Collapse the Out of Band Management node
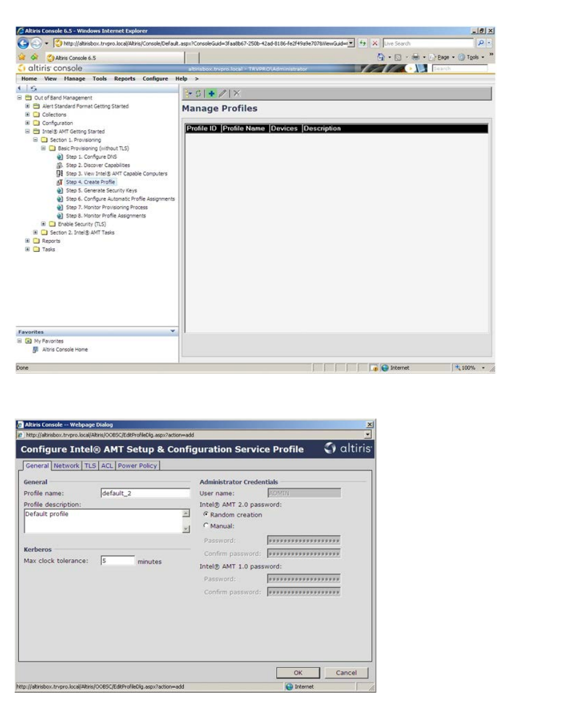Viewport: 562px width, 728px height. point(19,98)
